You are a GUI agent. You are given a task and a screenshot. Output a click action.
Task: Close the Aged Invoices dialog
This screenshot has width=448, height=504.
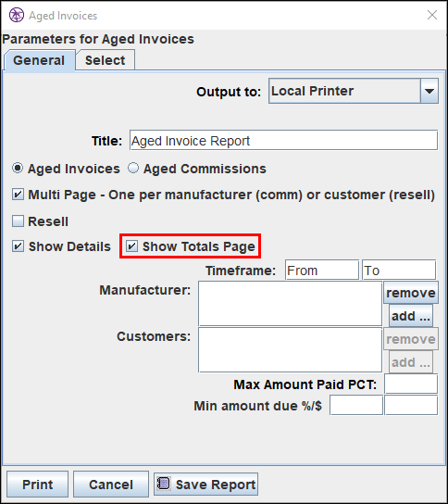point(432,15)
